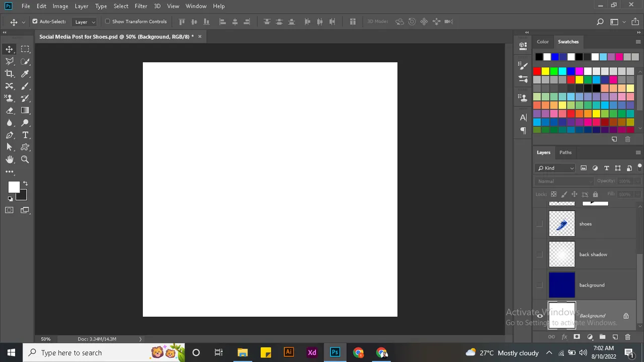
Task: Select the Gradient tool
Action: [x=25, y=111]
